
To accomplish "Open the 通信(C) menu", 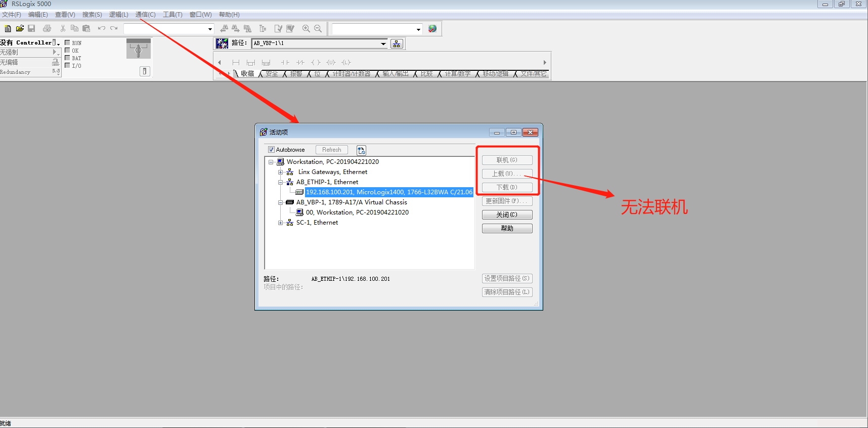I will (145, 15).
